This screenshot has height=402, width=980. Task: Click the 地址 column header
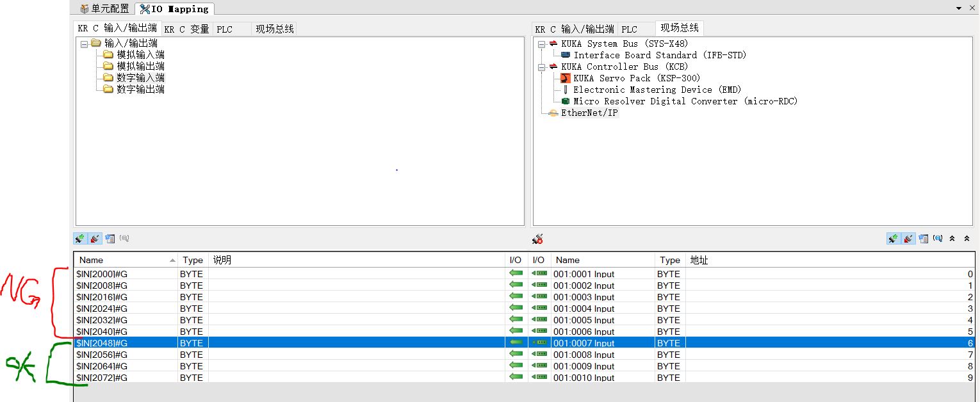[698, 260]
